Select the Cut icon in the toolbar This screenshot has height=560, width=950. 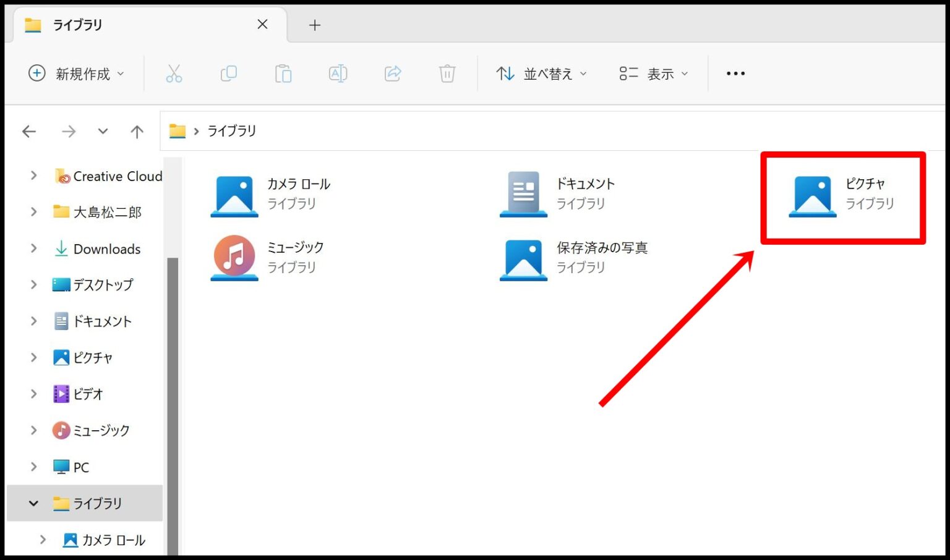[x=174, y=73]
